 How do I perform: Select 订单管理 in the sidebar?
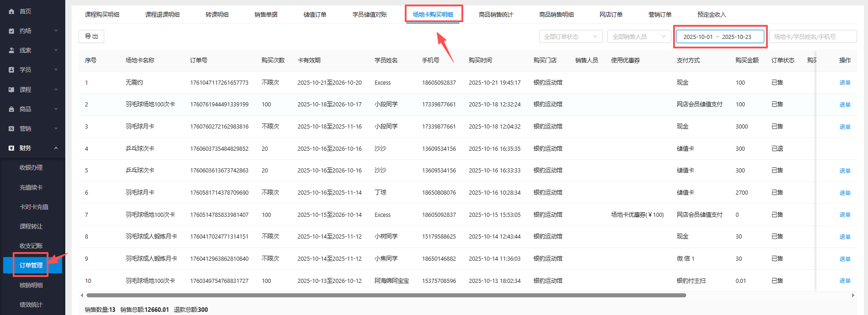[x=33, y=265]
